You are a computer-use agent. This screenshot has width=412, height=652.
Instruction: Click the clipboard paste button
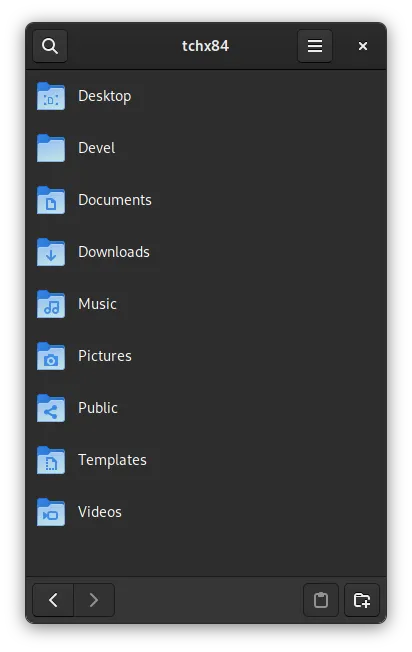(x=321, y=600)
